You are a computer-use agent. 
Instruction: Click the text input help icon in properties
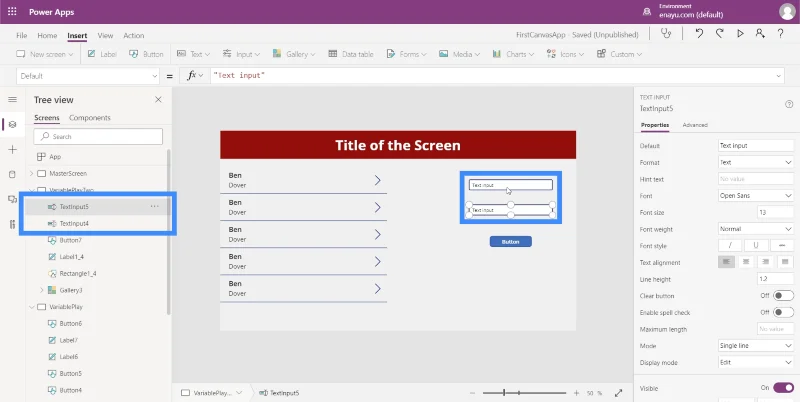click(789, 104)
